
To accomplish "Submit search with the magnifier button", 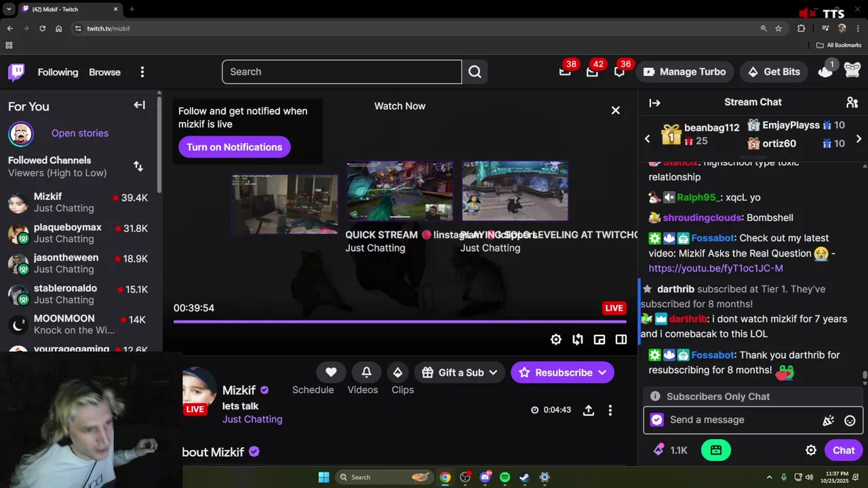I will tap(475, 72).
